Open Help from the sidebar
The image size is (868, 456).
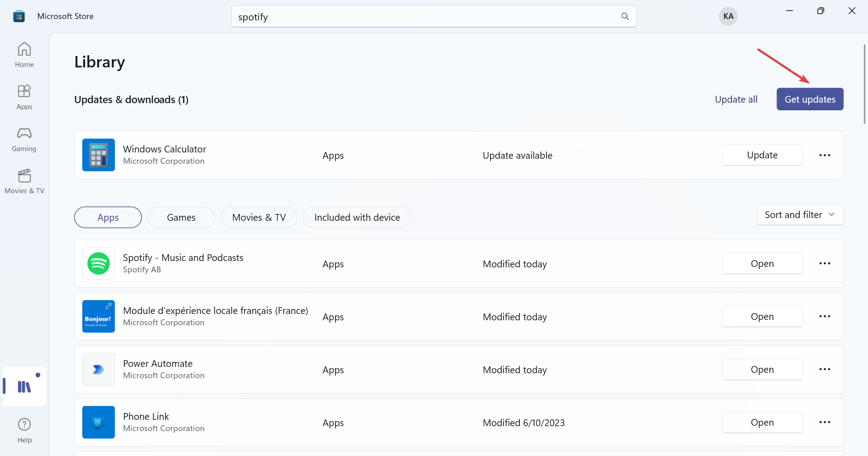tap(24, 429)
